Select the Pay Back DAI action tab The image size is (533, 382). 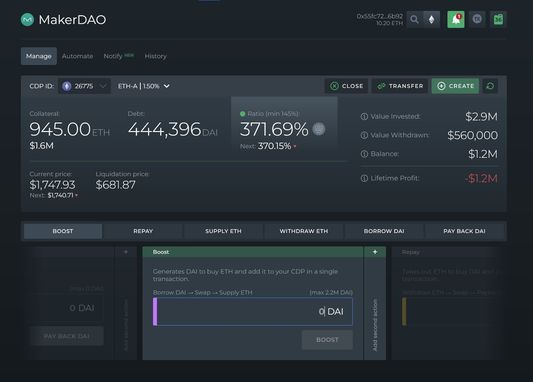point(464,231)
